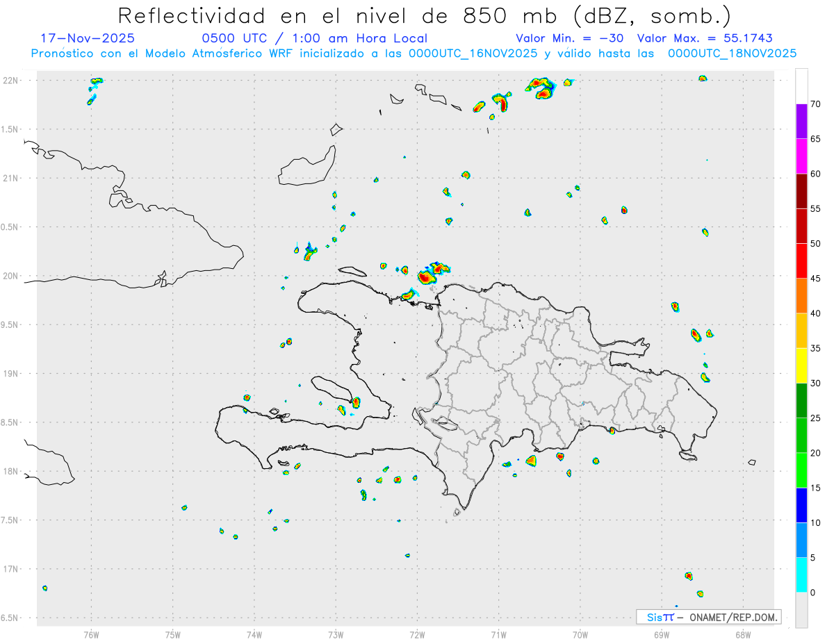Screen dimensions: 834x644
Task: Click the '0000UTC_18NOV2025' valid-until timestamp
Action: tap(732, 53)
